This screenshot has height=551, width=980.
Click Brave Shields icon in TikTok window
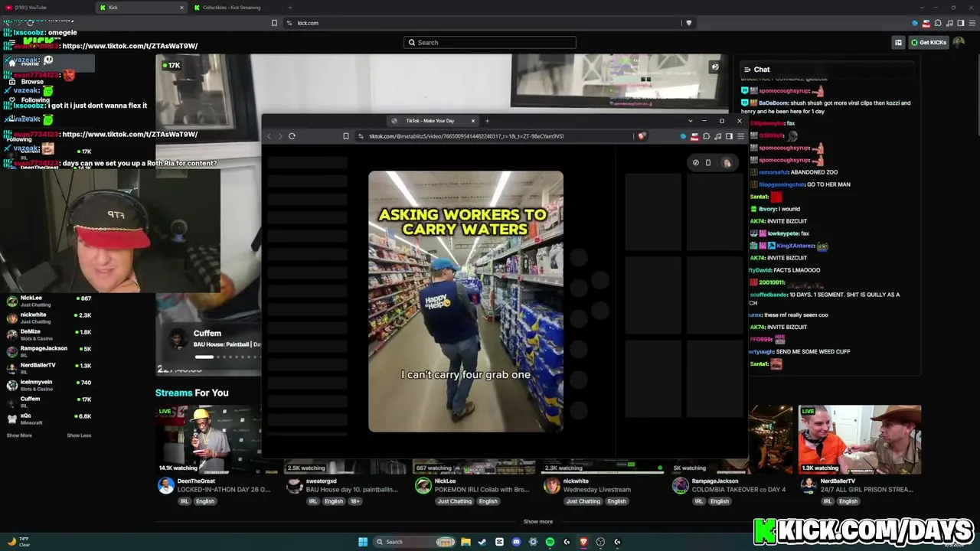[x=642, y=136]
